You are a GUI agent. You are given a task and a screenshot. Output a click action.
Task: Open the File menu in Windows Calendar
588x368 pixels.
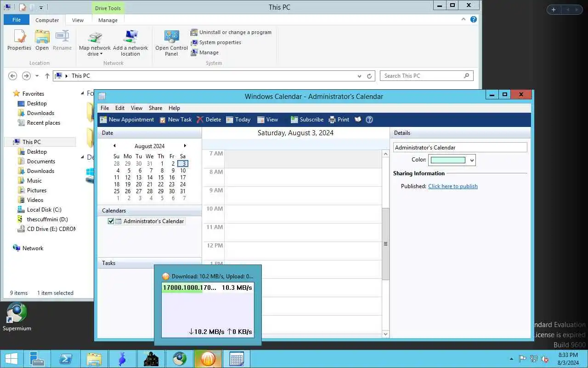105,108
